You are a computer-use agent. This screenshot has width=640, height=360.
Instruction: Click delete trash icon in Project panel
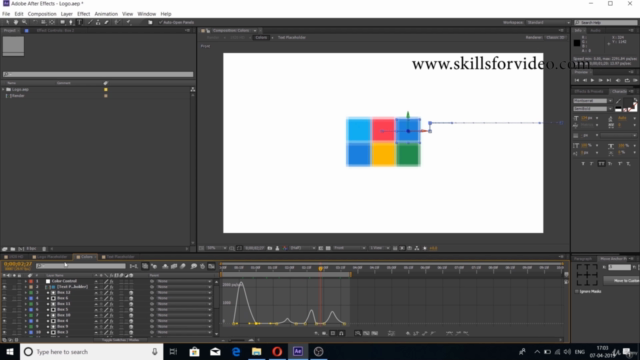44,249
